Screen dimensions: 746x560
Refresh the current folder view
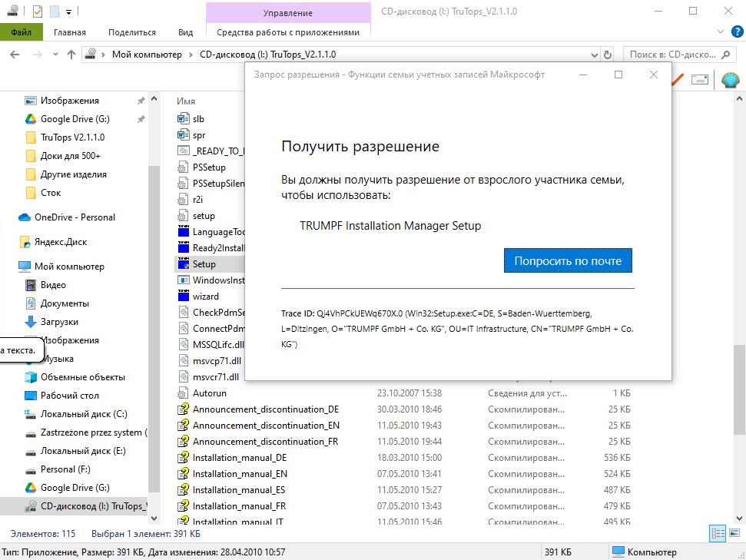608,55
